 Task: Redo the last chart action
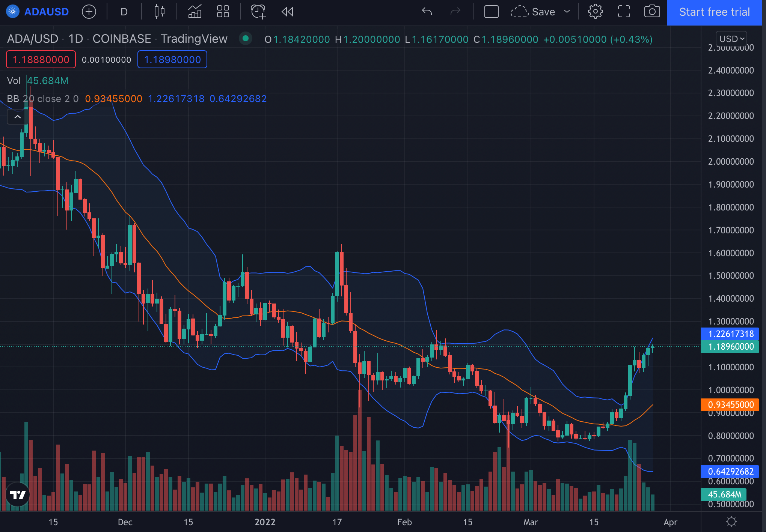(x=455, y=12)
